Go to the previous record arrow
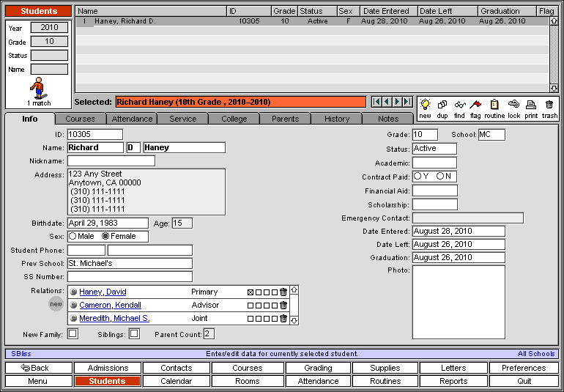 (x=387, y=102)
